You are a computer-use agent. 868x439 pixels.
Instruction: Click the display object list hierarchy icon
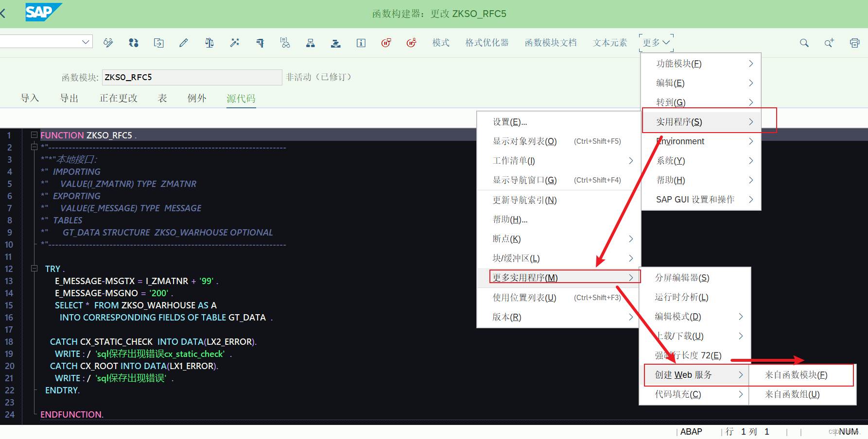coord(311,43)
